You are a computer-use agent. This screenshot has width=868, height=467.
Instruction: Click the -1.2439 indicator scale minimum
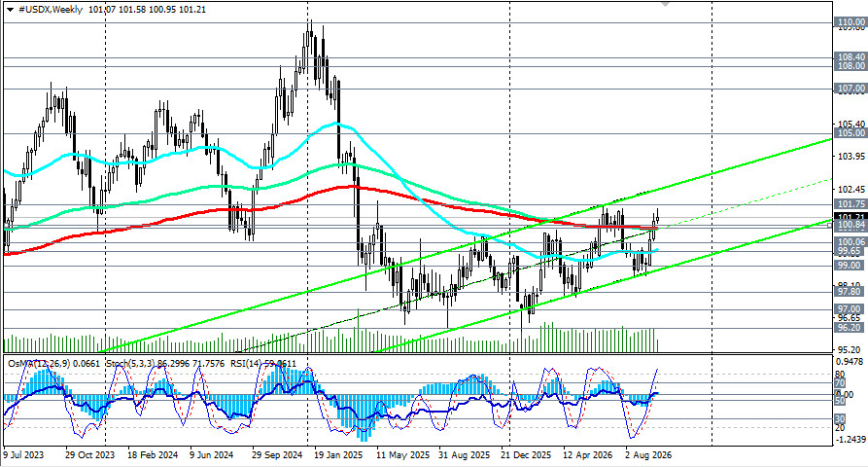coord(850,440)
